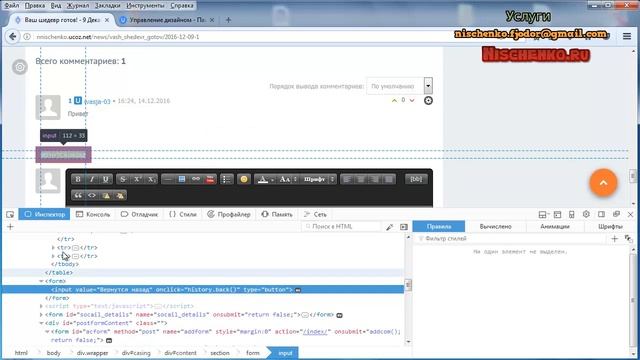Open a new browser tab with plus button
Image resolution: width=640 pixels, height=360 pixels.
(x=228, y=20)
